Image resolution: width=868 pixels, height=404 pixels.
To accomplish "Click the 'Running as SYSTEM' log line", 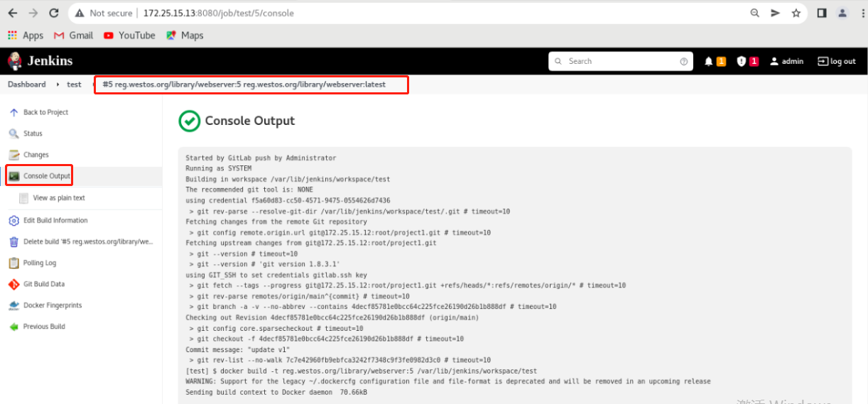I will 218,169.
